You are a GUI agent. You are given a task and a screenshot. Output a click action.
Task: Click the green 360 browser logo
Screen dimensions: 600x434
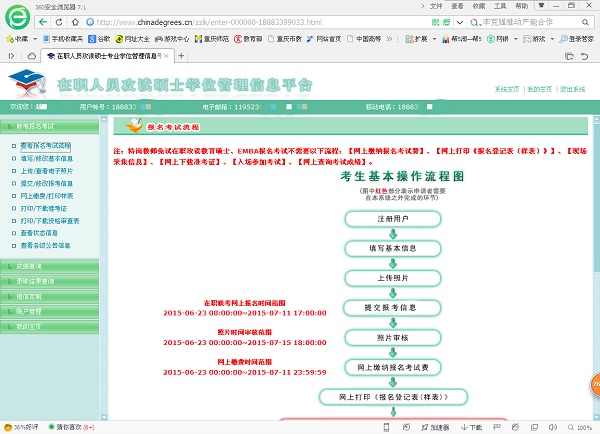pyautogui.click(x=17, y=17)
